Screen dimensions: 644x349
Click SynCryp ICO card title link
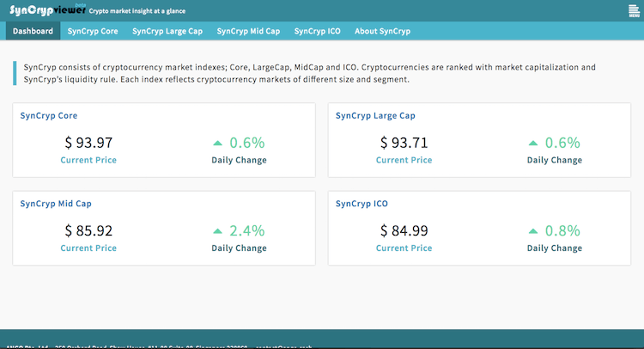pyautogui.click(x=361, y=204)
